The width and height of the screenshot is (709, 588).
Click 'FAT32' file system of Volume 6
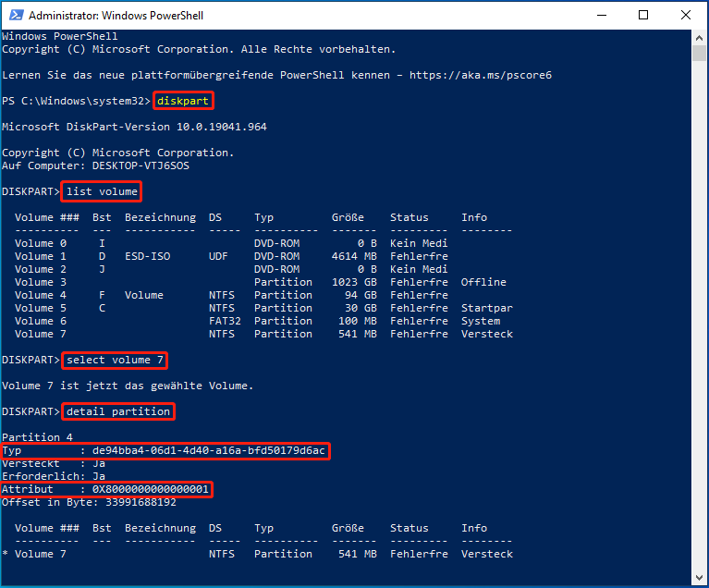point(225,321)
